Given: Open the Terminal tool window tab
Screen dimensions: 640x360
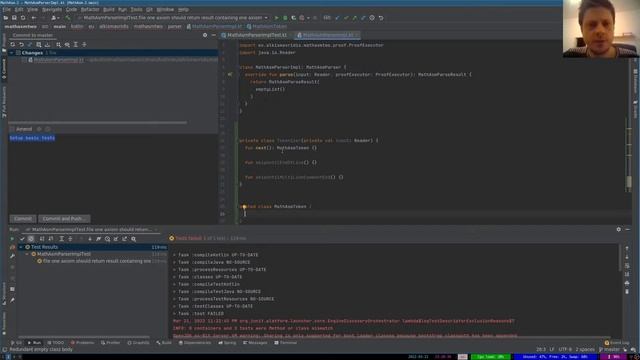Looking at the screenshot, I should tap(286, 343).
